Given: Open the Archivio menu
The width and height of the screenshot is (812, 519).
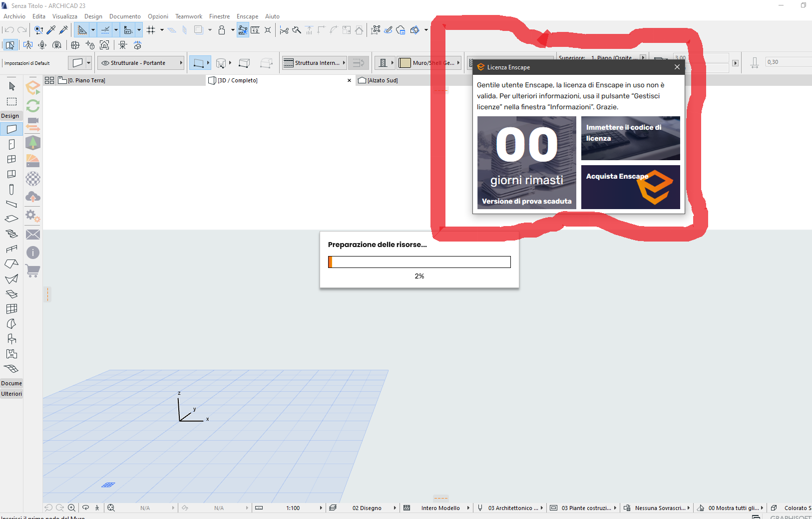Looking at the screenshot, I should point(14,16).
